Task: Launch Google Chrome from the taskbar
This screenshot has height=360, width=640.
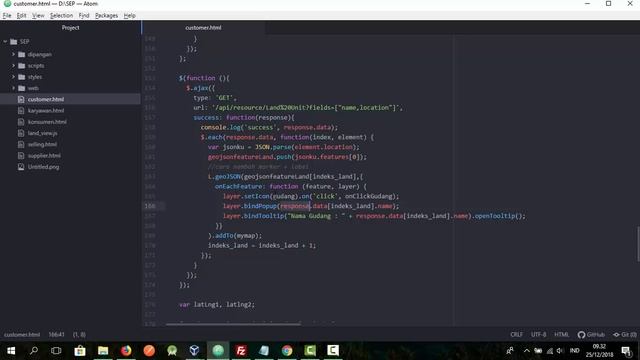Action: [287, 351]
